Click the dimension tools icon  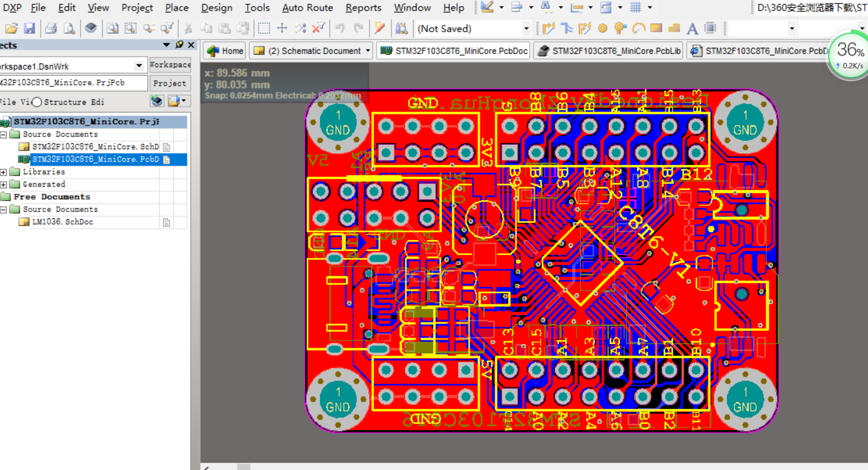(x=576, y=7)
